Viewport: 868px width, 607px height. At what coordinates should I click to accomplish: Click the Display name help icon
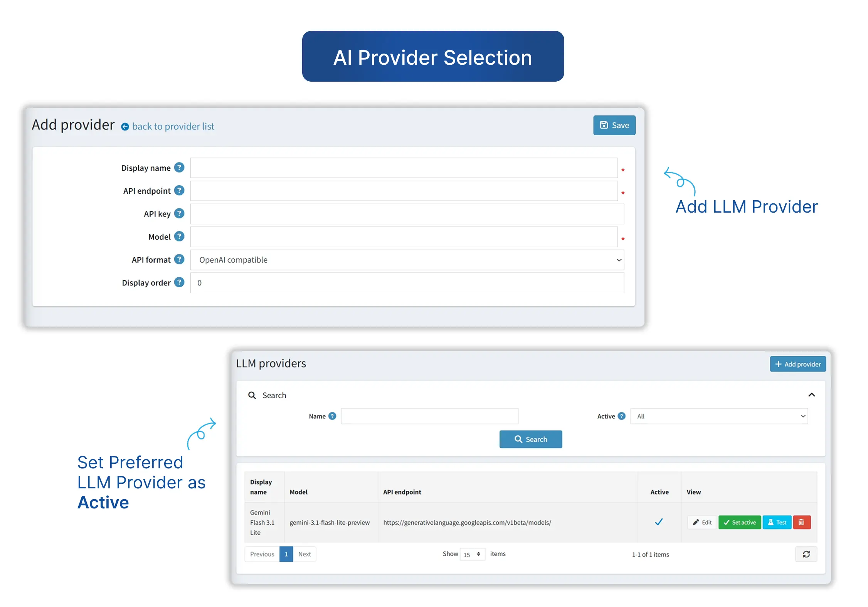179,168
